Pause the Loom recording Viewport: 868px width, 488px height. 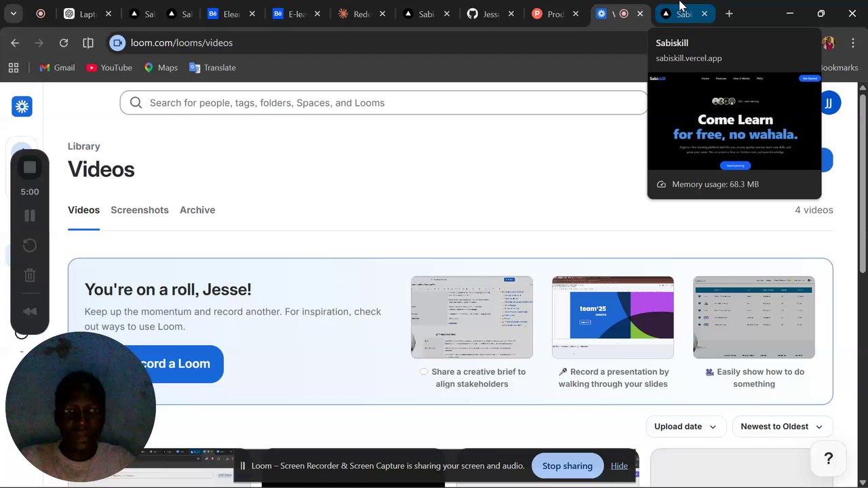click(30, 216)
